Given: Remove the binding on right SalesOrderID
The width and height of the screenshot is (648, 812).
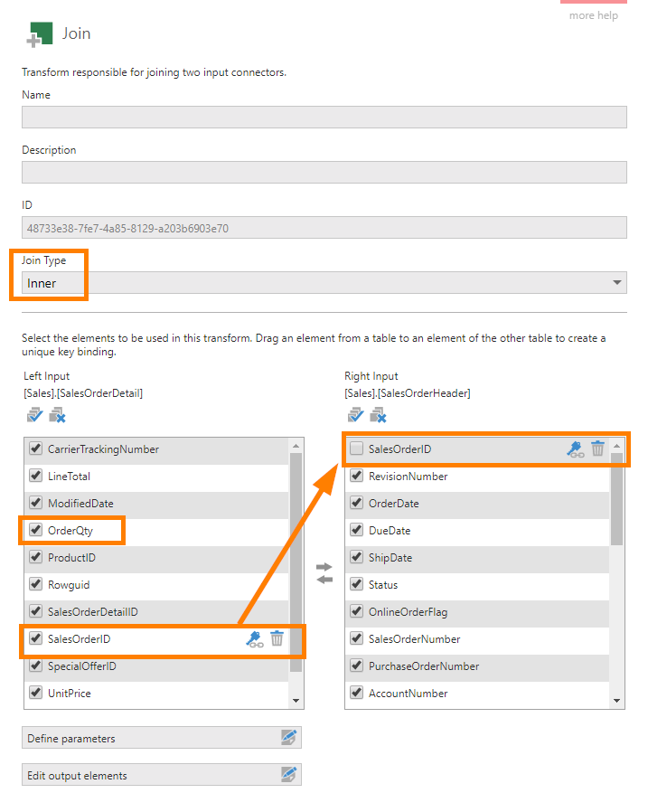Looking at the screenshot, I should point(597,448).
